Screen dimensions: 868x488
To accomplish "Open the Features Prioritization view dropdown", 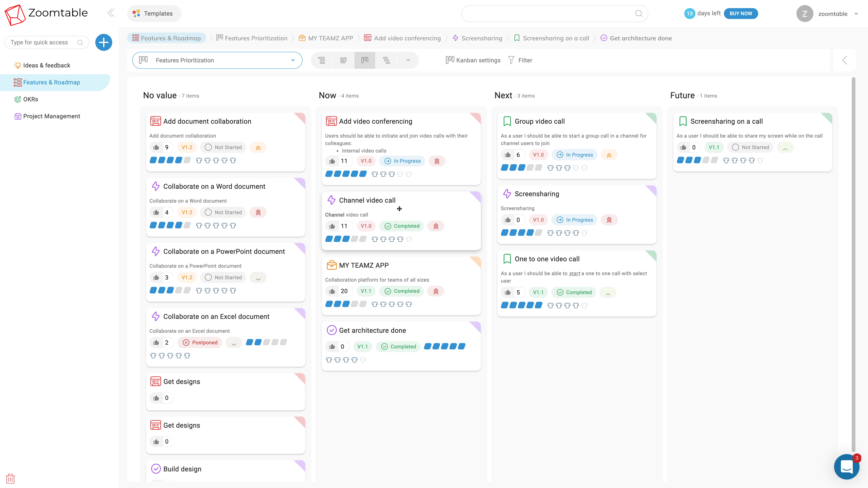I will 217,60.
